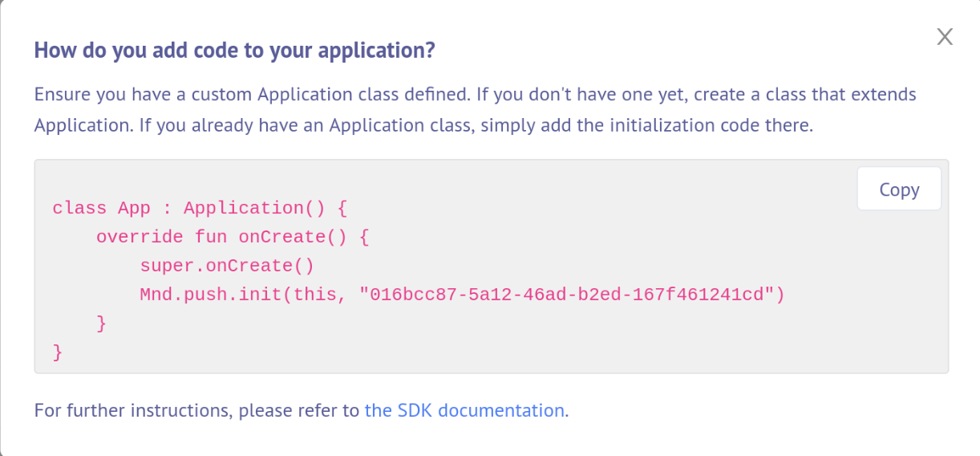The image size is (980, 456).
Task: Copy the code snippet with the Copy button
Action: pos(899,189)
